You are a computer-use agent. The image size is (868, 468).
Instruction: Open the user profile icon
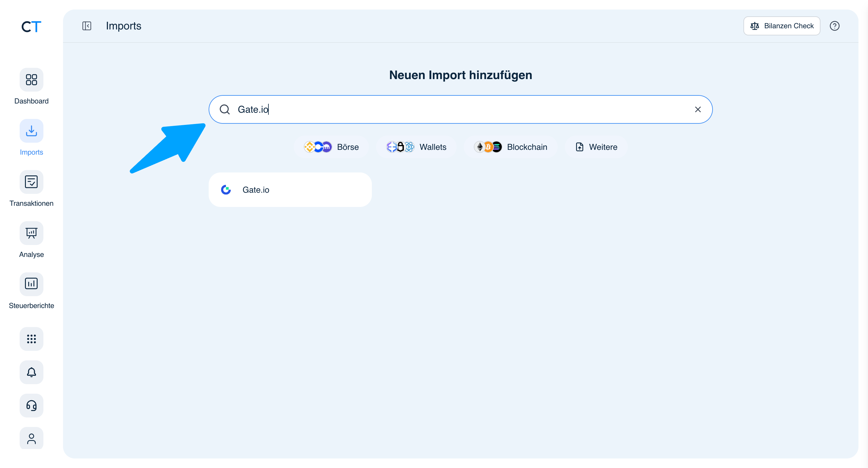point(31,439)
